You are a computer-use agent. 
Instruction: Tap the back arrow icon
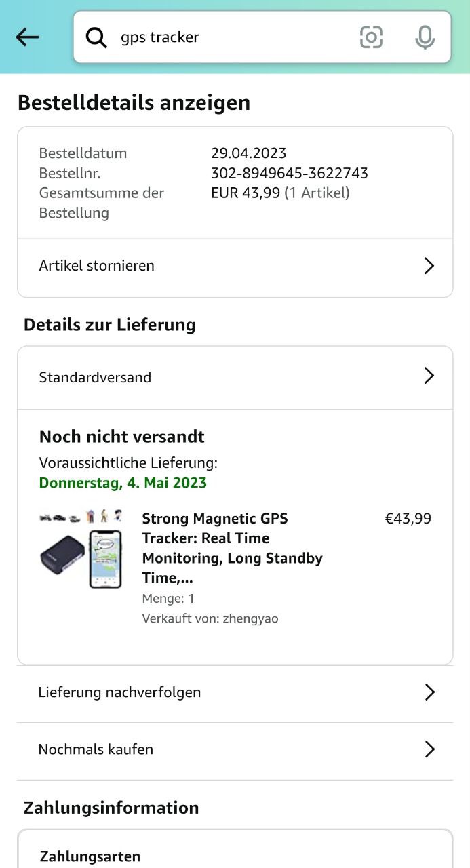click(x=27, y=37)
